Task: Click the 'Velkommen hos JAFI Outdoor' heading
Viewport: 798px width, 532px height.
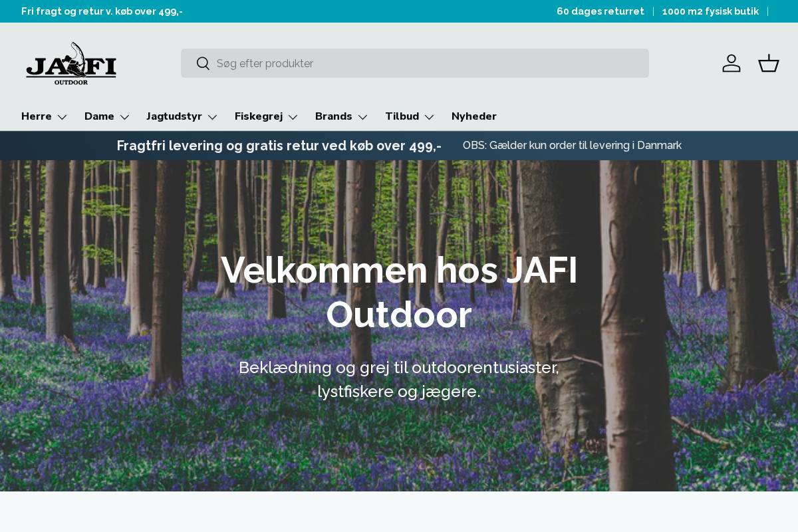Action: coord(399,292)
